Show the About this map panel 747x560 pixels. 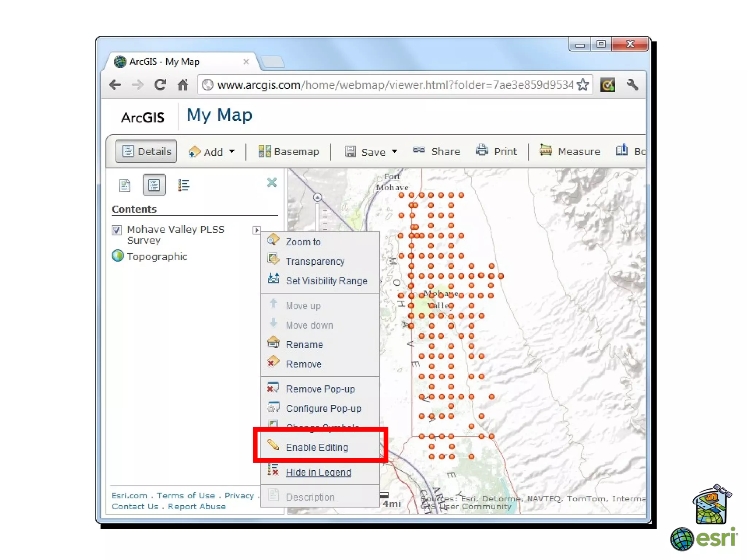coord(125,185)
